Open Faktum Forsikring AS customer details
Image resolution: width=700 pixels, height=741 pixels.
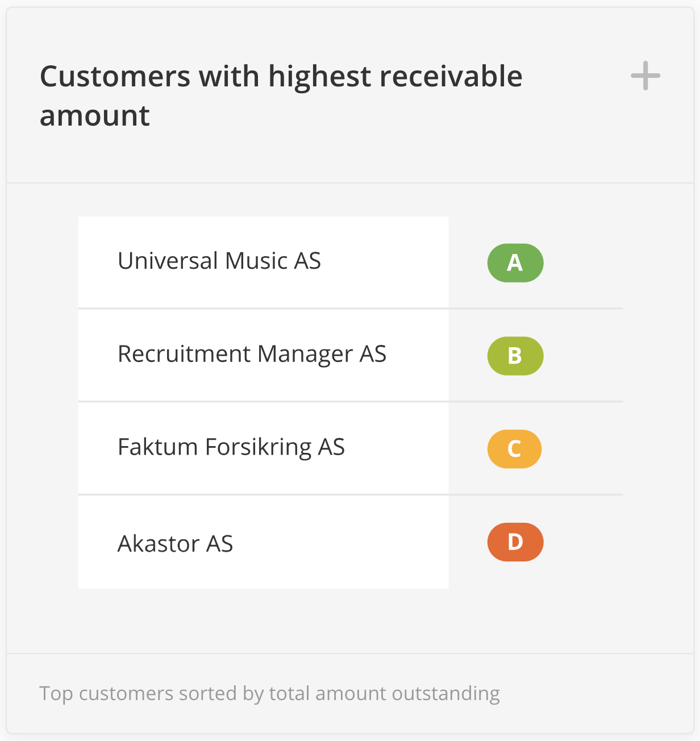point(231,448)
